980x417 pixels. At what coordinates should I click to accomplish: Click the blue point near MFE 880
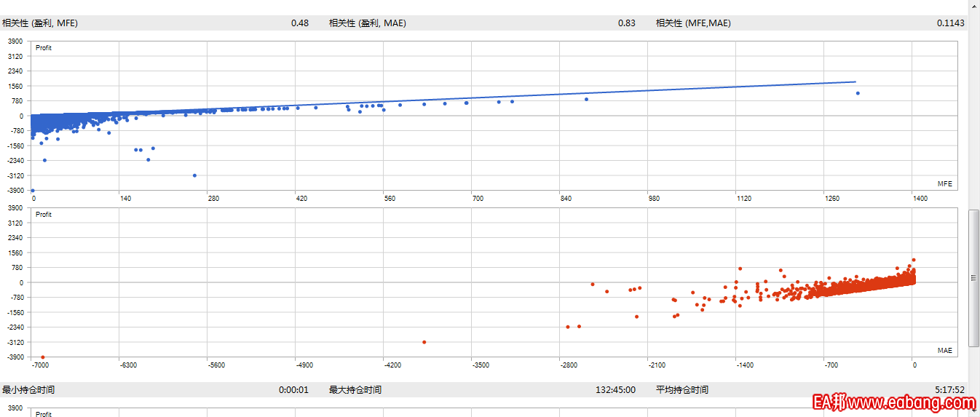[586, 100]
